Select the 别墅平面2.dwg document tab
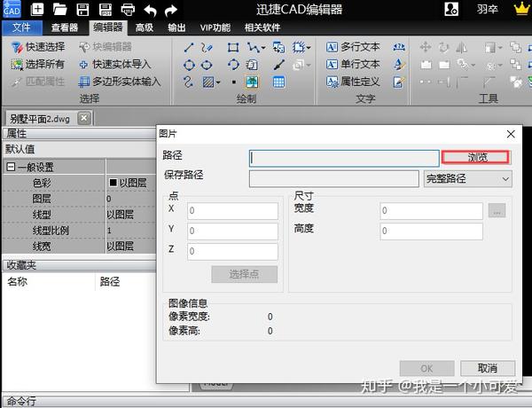The width and height of the screenshot is (532, 408). (x=40, y=119)
